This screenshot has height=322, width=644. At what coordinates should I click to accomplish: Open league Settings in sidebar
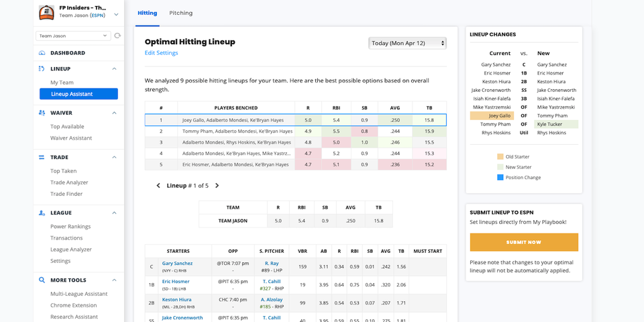click(60, 261)
